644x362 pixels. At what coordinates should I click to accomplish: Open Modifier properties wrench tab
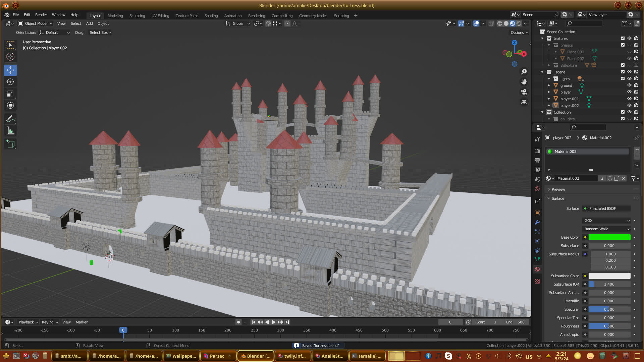537,222
